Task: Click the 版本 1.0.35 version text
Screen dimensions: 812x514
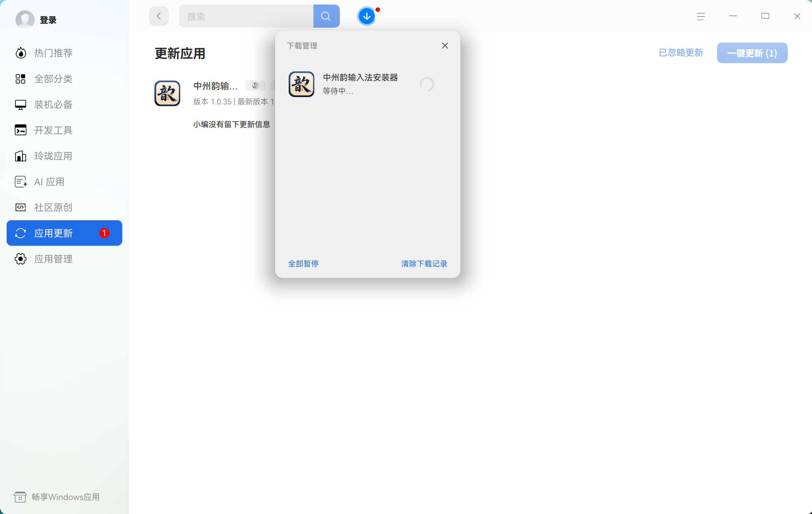Action: 212,101
